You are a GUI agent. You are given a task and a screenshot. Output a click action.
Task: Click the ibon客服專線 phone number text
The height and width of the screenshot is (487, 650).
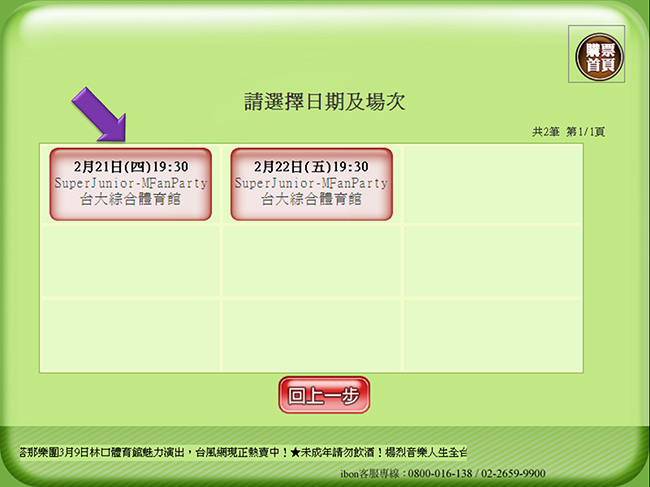pyautogui.click(x=442, y=473)
